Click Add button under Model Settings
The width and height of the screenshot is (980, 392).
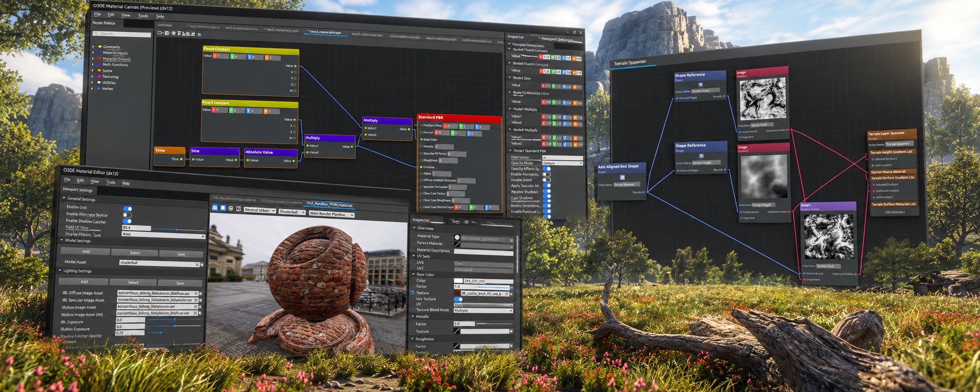point(85,252)
